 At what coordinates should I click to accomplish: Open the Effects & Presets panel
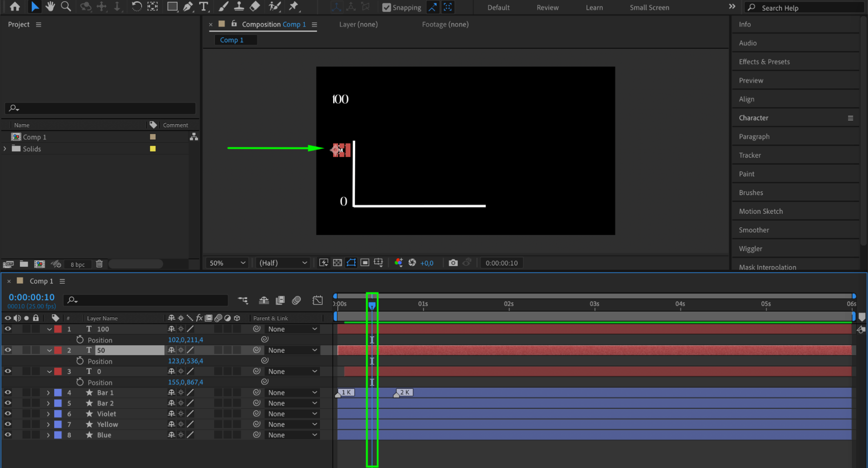tap(764, 62)
